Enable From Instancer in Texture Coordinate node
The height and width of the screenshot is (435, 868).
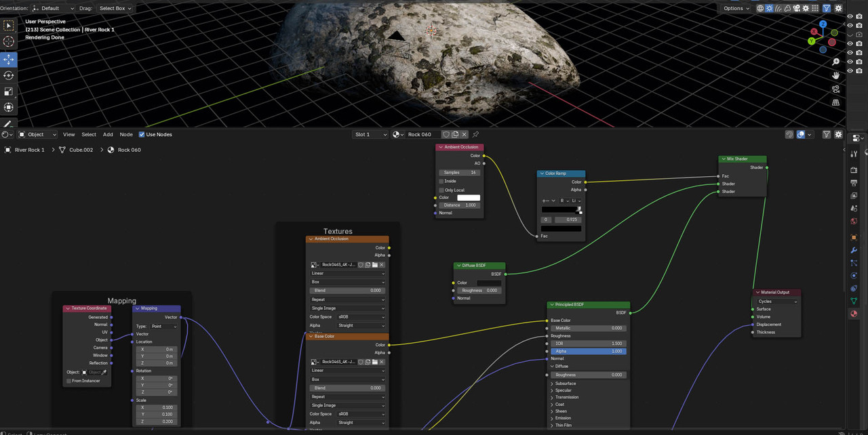(68, 381)
